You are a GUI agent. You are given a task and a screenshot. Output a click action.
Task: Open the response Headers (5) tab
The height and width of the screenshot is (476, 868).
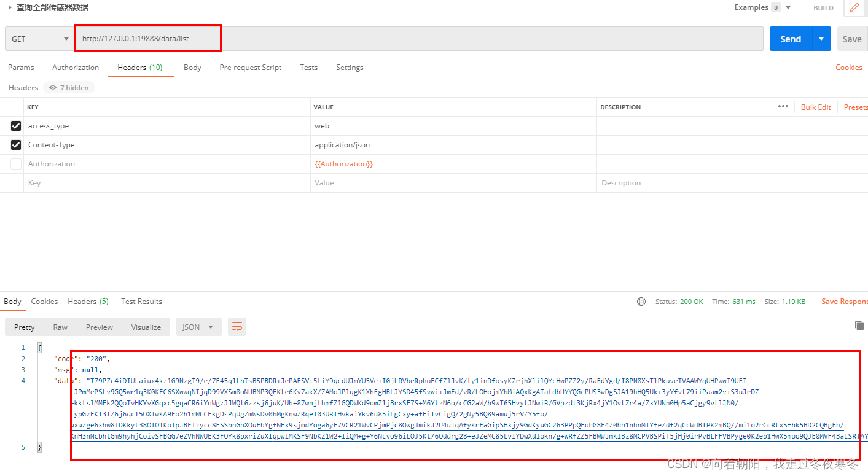pyautogui.click(x=88, y=302)
